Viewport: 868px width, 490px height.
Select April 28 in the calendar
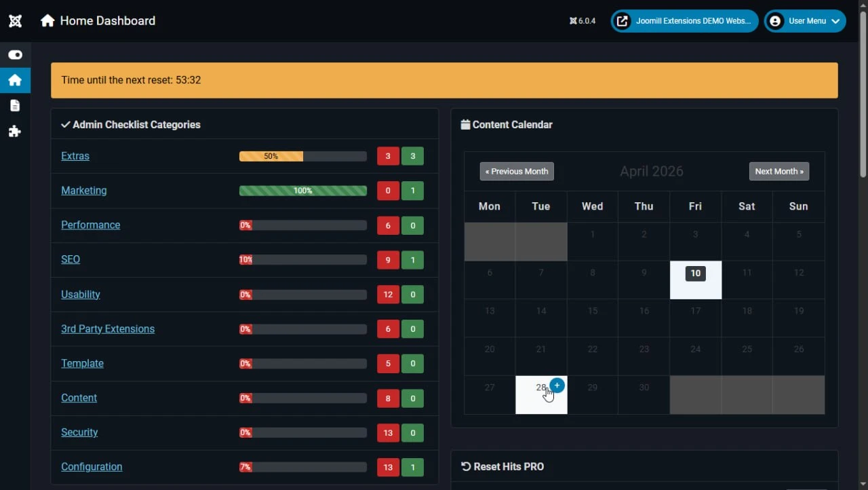click(x=541, y=395)
